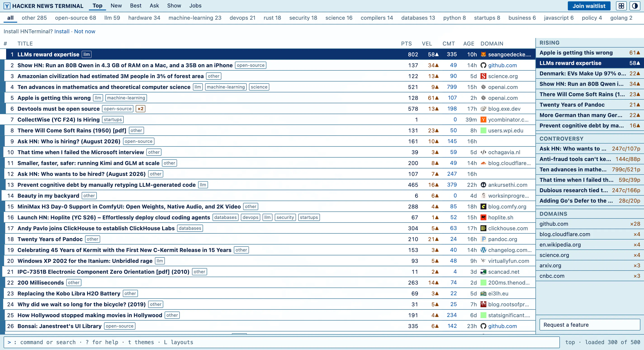Screen dimensions: 644x350
Task: Click the Join waitlist button
Action: pos(589,6)
